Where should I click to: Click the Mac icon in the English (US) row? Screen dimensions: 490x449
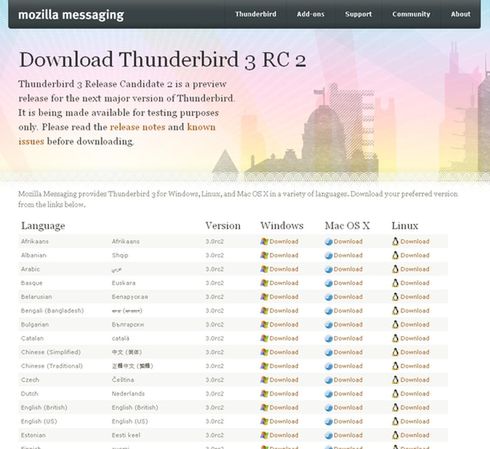[x=329, y=422]
